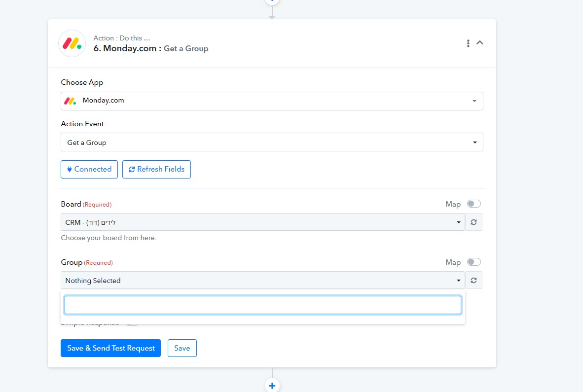Screen dimensions: 583x392
Task: Toggle the Map switch for Group
Action: (474, 262)
